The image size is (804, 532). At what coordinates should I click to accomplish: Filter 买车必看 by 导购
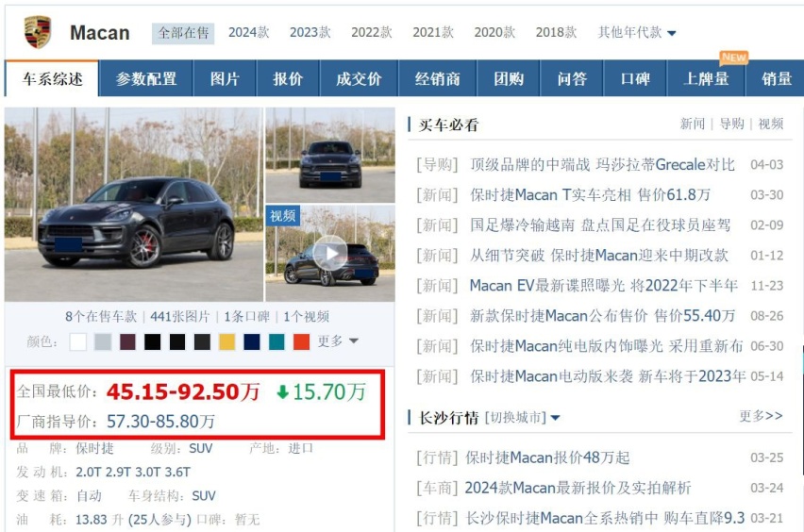tap(731, 124)
